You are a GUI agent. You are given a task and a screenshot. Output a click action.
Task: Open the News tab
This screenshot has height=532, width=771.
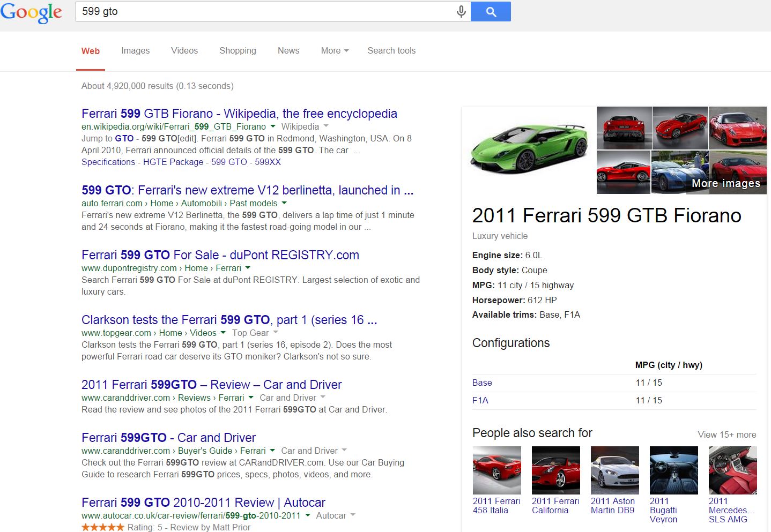pos(288,51)
